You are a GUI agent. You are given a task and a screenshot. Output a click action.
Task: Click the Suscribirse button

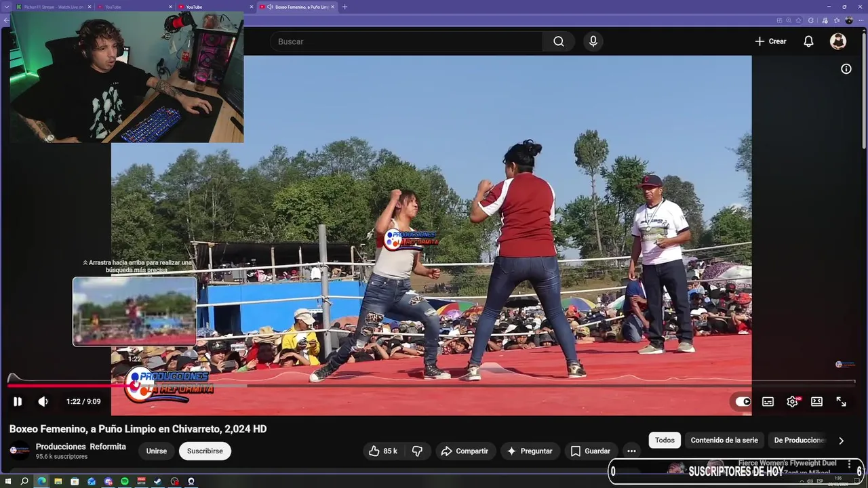pos(205,451)
